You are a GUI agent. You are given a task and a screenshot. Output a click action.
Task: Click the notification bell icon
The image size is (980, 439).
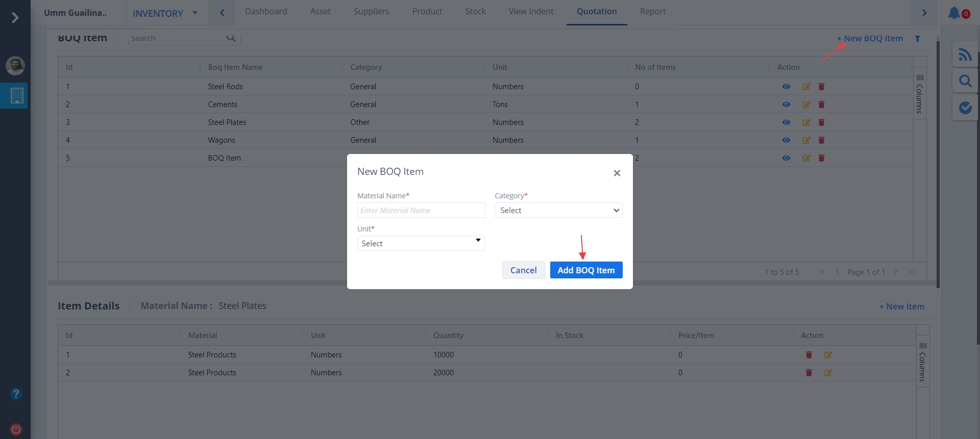954,13
